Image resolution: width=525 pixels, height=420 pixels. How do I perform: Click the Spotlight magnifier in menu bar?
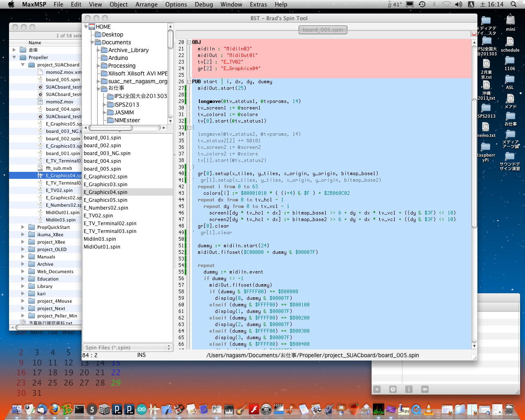pos(514,5)
